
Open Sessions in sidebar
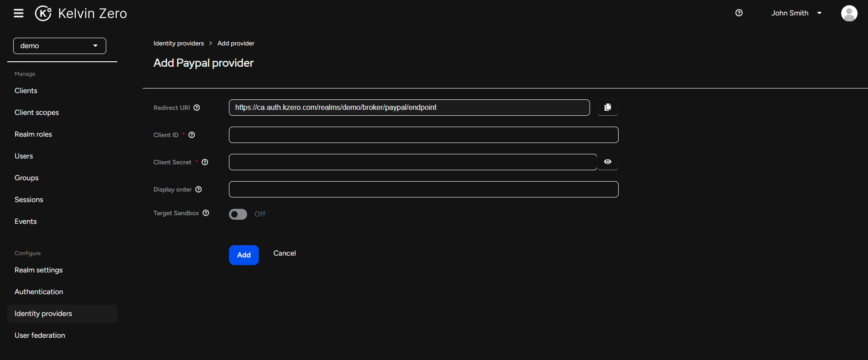(x=29, y=200)
